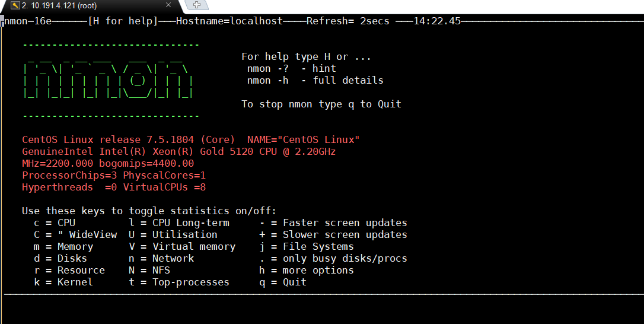Click the NAME="CentOS Linux" text
Viewport: 644px width, 324px height.
[304, 140]
